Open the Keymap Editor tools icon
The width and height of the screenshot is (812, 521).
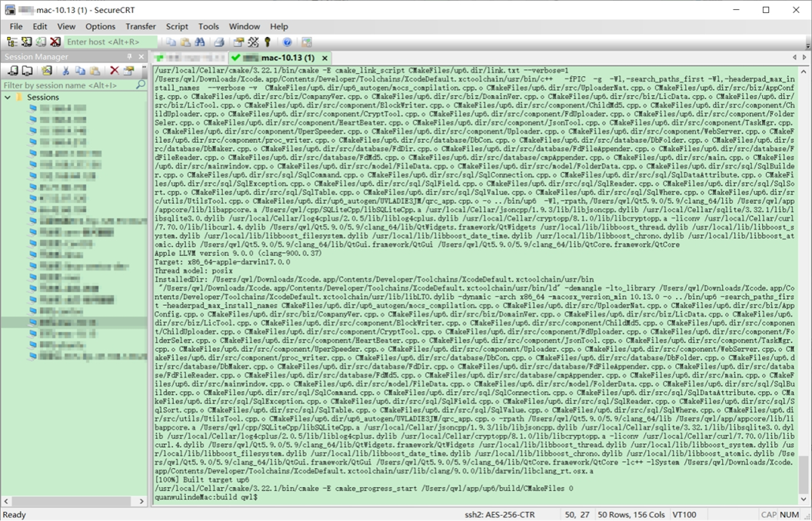tap(253, 42)
